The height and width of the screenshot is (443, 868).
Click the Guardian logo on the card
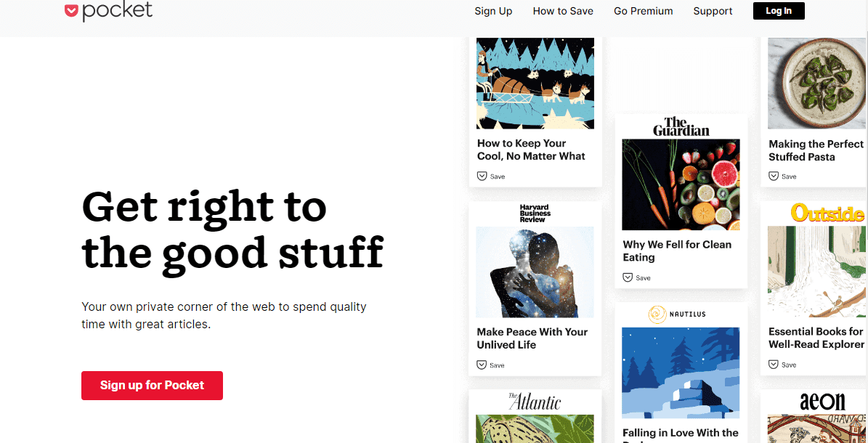(x=681, y=127)
